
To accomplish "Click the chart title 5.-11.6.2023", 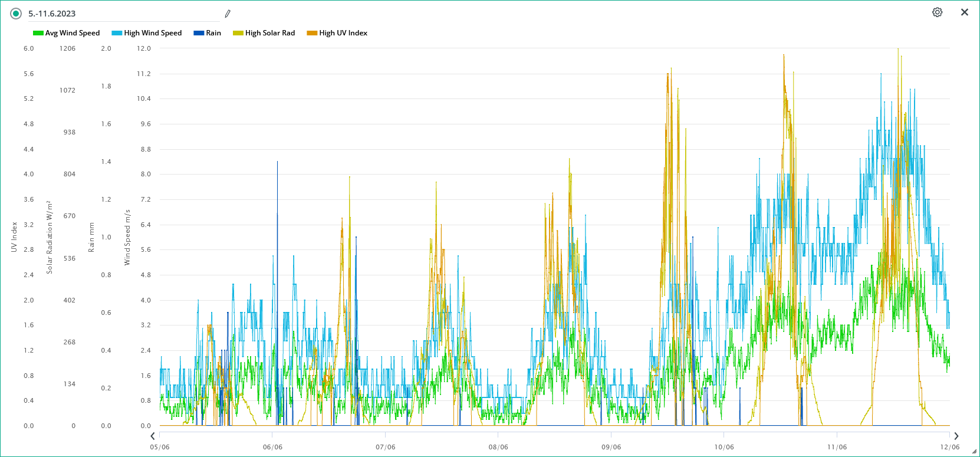I will pos(52,14).
